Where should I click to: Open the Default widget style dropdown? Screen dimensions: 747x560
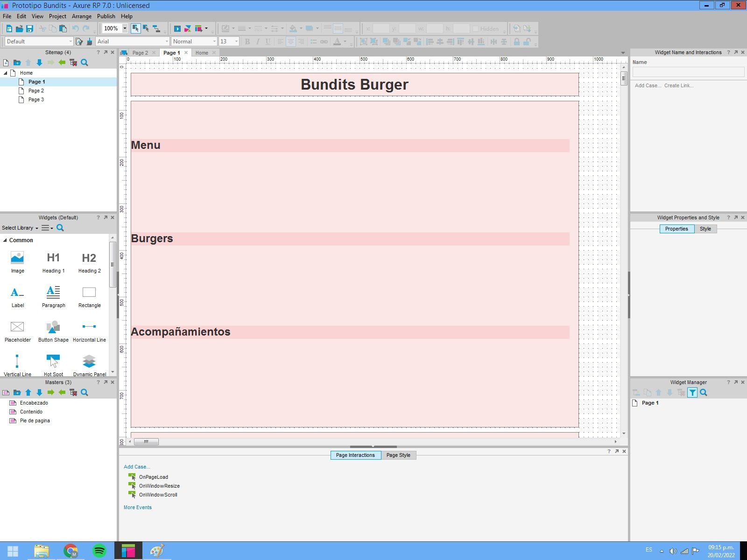pyautogui.click(x=70, y=42)
